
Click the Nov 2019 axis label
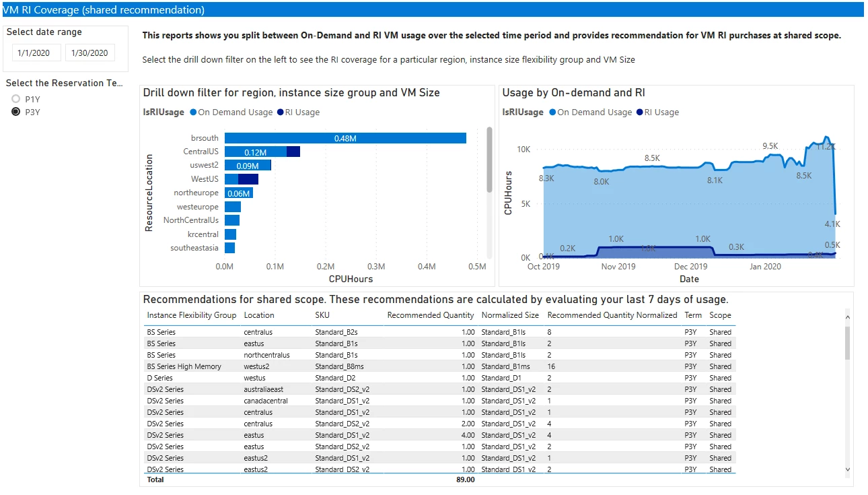click(x=618, y=267)
